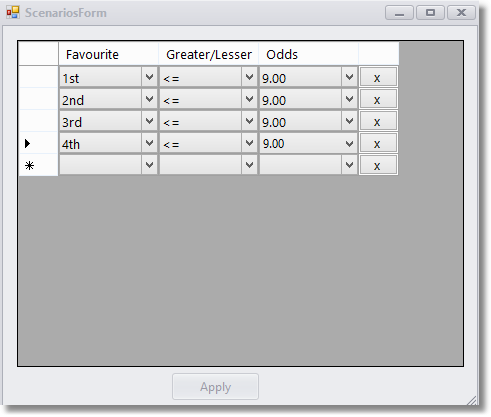Select the Favourite column header
Image resolution: width=491 pixels, height=417 pixels.
coord(108,54)
